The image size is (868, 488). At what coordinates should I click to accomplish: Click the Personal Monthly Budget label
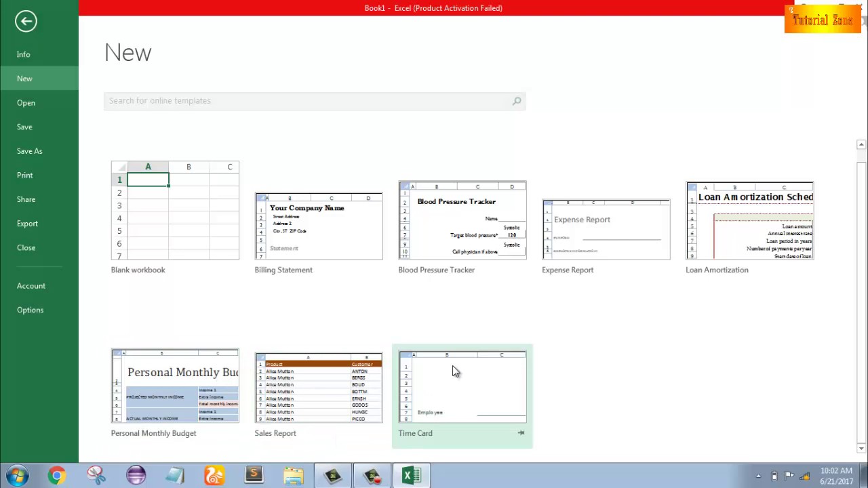click(153, 433)
